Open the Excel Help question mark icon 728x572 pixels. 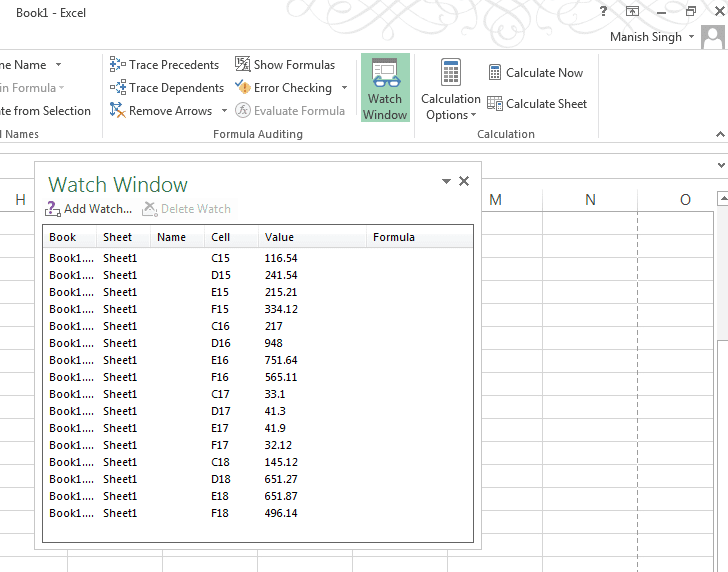coord(603,12)
